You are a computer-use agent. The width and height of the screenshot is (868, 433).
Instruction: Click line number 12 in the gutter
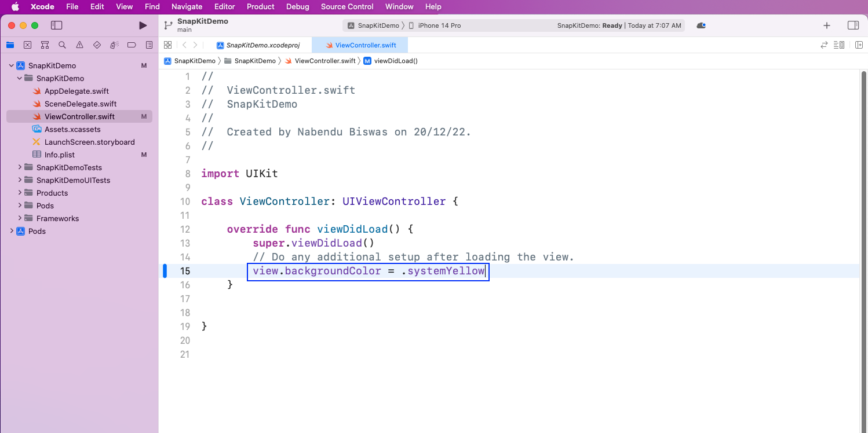pyautogui.click(x=184, y=229)
